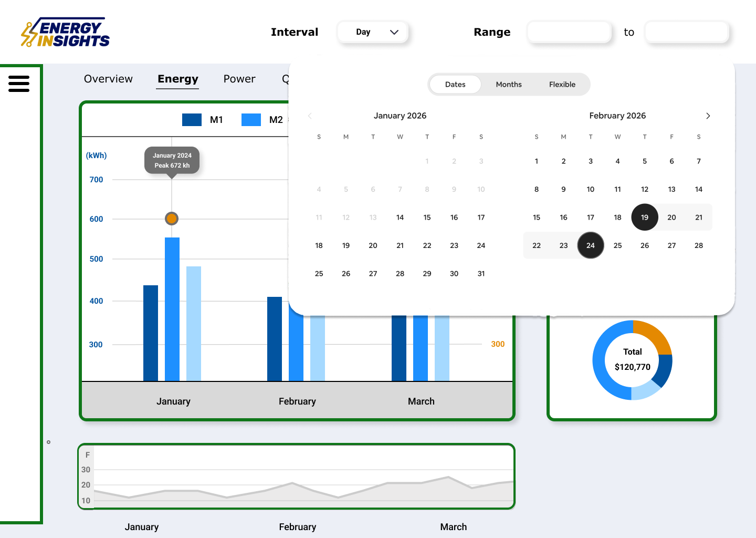The width and height of the screenshot is (756, 538).
Task: Select the Flexible picker mode
Action: pyautogui.click(x=562, y=84)
